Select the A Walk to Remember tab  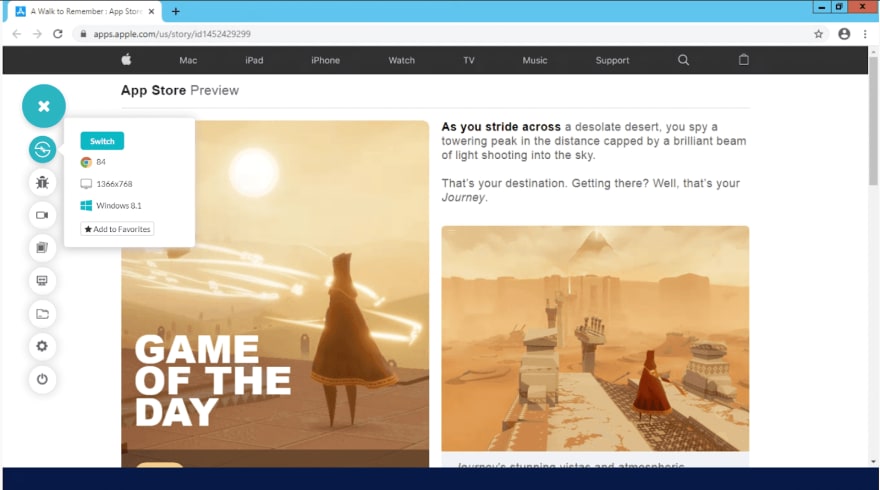[x=84, y=11]
